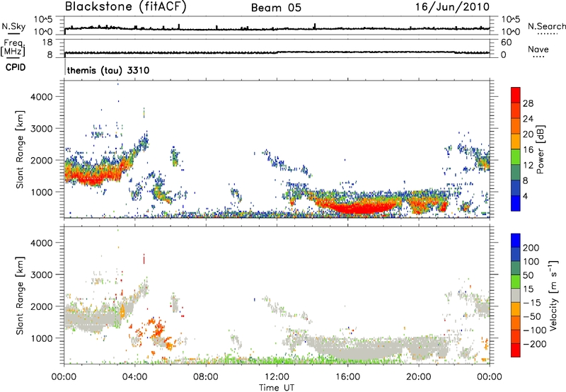The height and width of the screenshot is (392, 566).
Task: Click the '60' tick on the Nave axis
Action: (506, 42)
